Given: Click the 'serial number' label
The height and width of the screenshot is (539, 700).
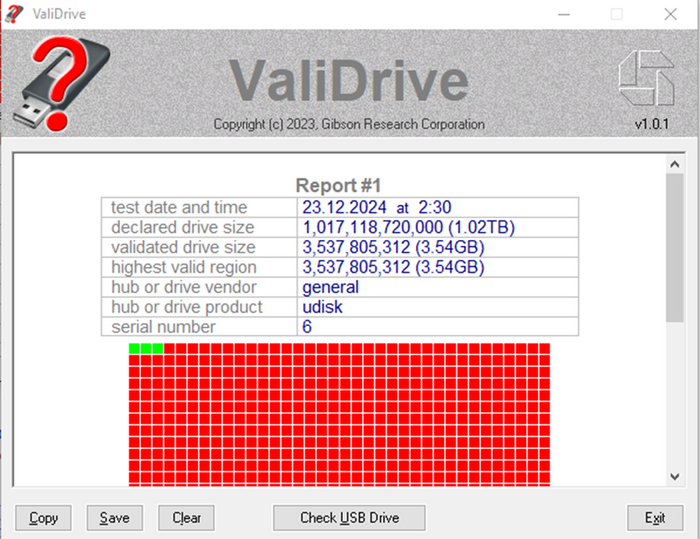Looking at the screenshot, I should pyautogui.click(x=163, y=327).
